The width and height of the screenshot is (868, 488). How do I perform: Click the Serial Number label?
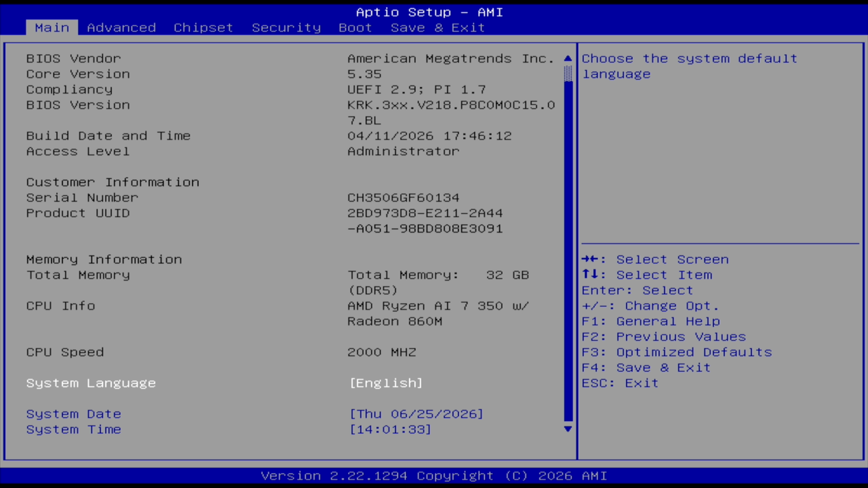82,198
